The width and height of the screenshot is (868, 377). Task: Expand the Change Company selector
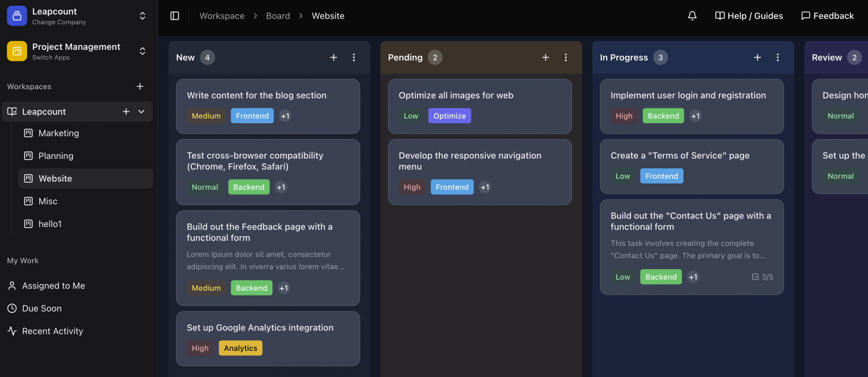coord(142,16)
